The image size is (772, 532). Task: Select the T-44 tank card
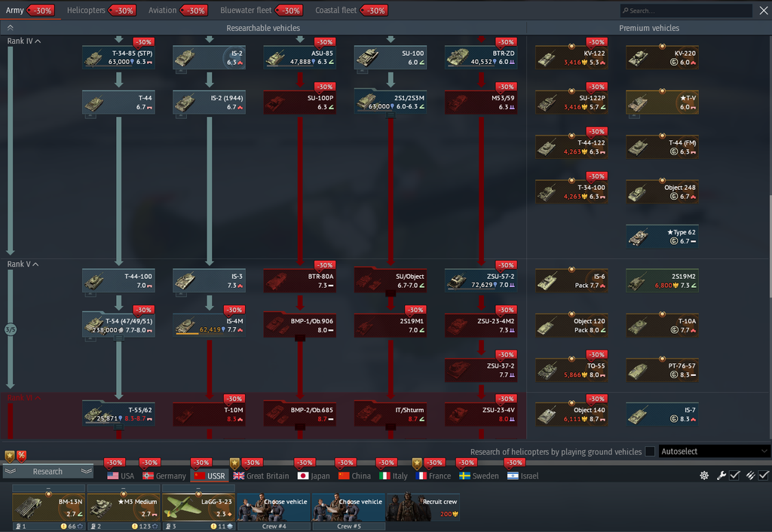click(118, 102)
